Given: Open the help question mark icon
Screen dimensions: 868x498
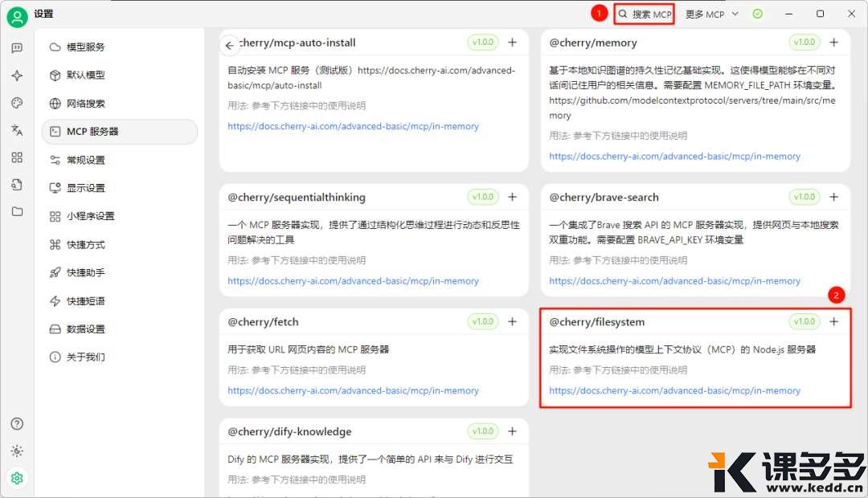Looking at the screenshot, I should click(17, 424).
